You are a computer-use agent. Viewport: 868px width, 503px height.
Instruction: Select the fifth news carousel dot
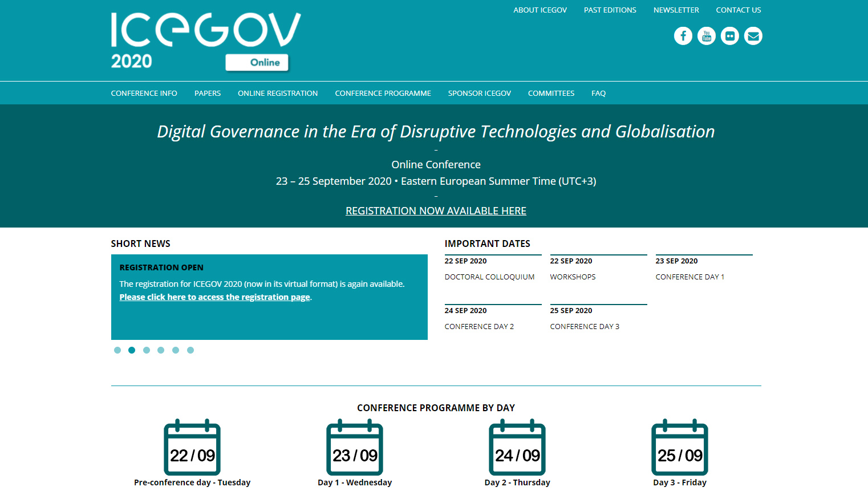coord(176,350)
